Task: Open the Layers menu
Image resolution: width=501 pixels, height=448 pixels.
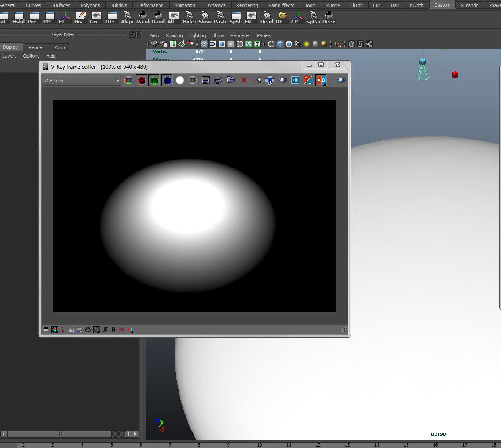Action: click(x=9, y=56)
